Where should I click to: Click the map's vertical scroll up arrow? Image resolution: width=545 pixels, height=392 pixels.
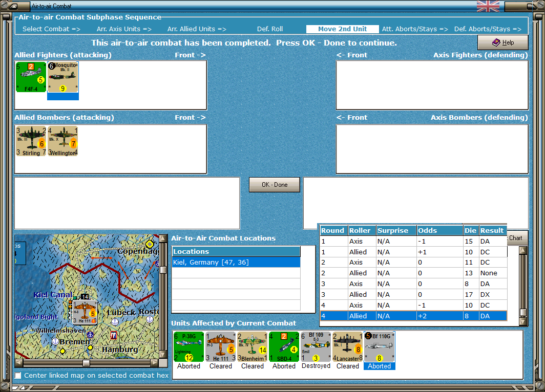[x=163, y=239]
